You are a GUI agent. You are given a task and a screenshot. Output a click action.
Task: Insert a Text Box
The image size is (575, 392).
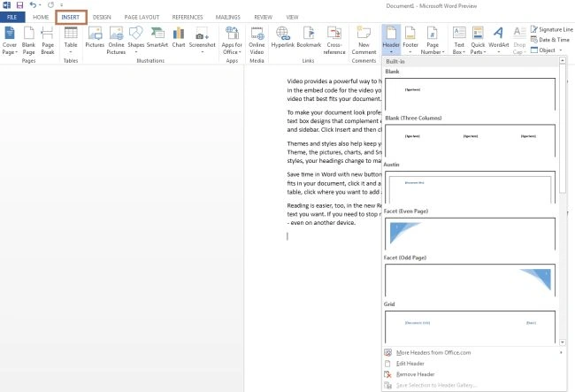459,41
